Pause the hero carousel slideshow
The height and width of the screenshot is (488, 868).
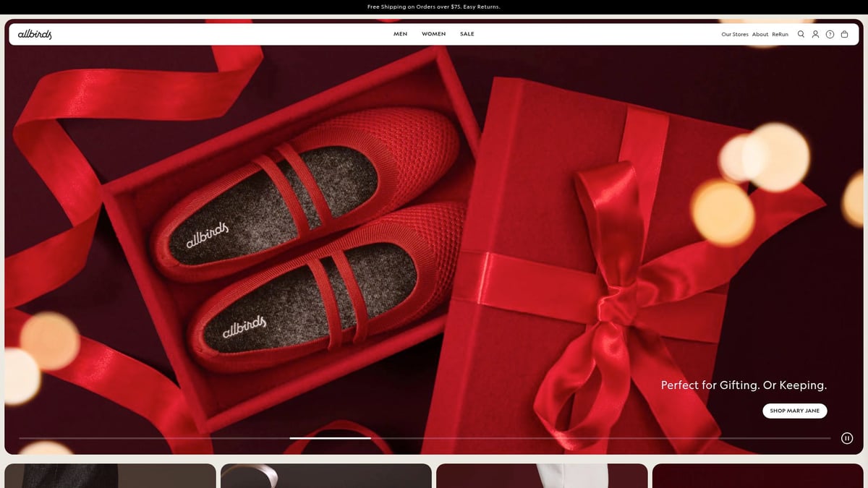click(x=847, y=438)
